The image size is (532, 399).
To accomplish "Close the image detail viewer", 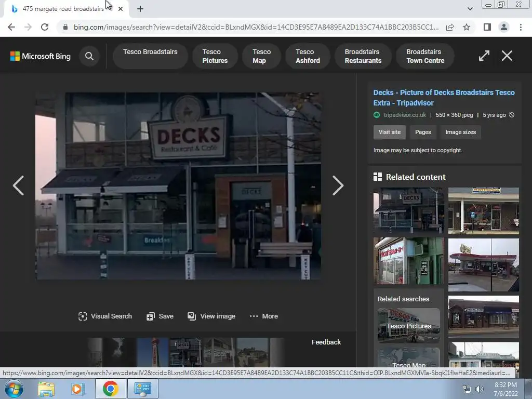I will click(x=507, y=56).
